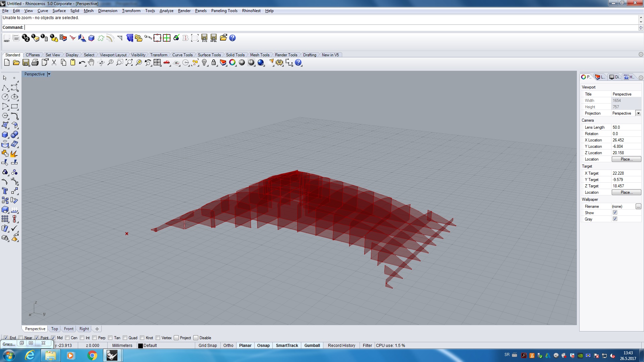644x362 pixels.
Task: Click the blue Render sphere icon
Action: pyautogui.click(x=261, y=63)
